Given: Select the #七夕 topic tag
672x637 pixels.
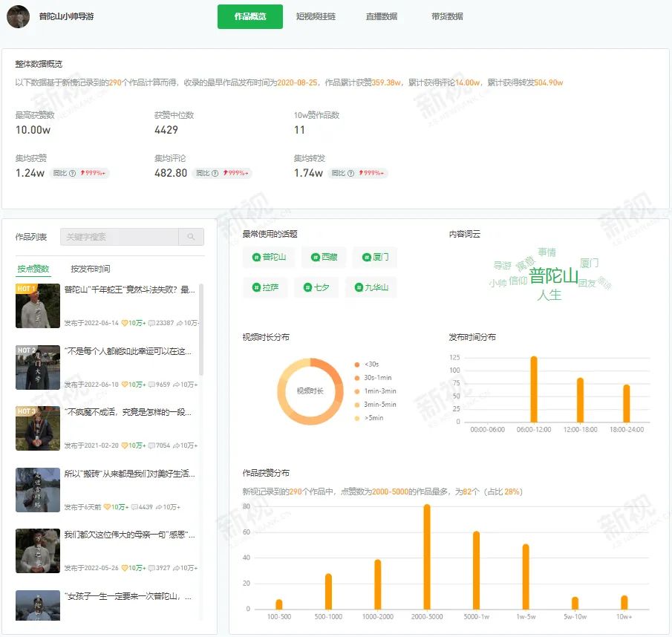Looking at the screenshot, I should tap(316, 287).
